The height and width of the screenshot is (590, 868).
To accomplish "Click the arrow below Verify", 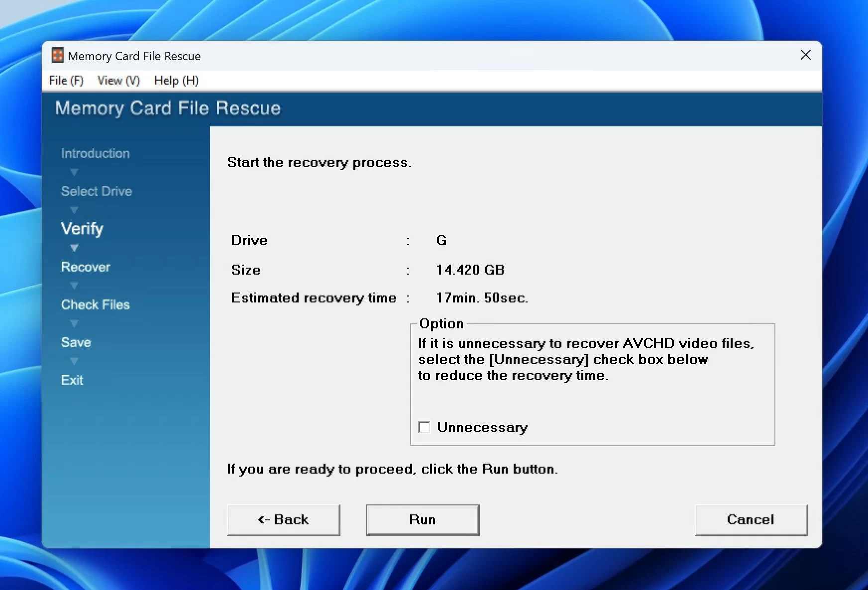I will (74, 248).
